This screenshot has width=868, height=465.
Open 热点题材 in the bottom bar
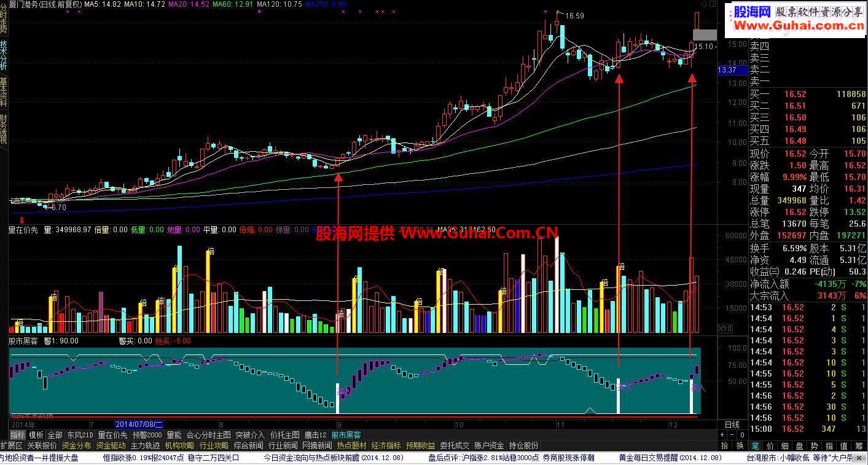(352, 445)
